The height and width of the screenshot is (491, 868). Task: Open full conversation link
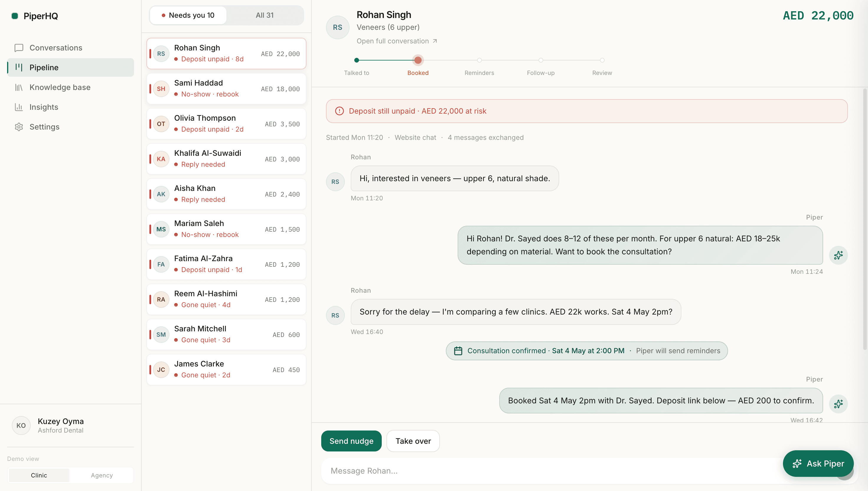coord(397,41)
